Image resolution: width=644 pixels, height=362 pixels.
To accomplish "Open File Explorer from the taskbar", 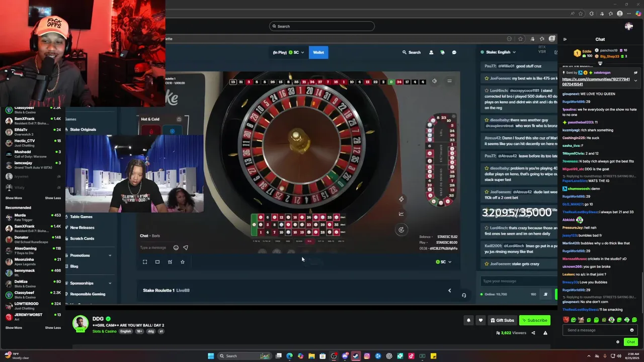I will (x=311, y=356).
